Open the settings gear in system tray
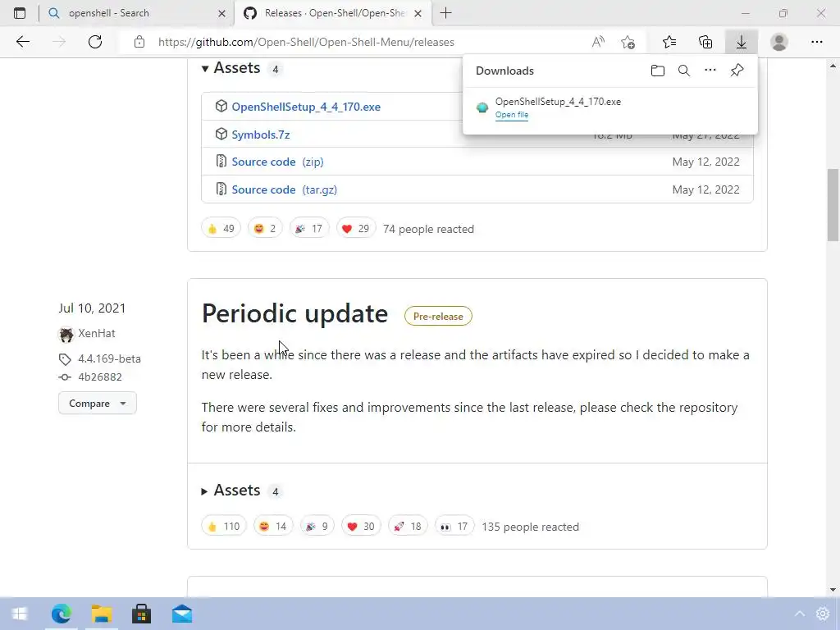Viewport: 840px width, 630px height. (x=822, y=614)
